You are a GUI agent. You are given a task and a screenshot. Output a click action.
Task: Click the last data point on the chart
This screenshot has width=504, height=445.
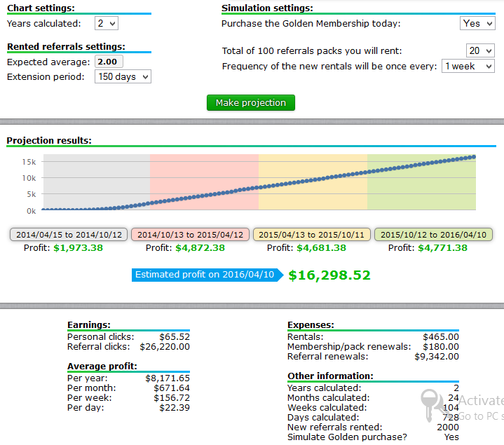pos(473,157)
